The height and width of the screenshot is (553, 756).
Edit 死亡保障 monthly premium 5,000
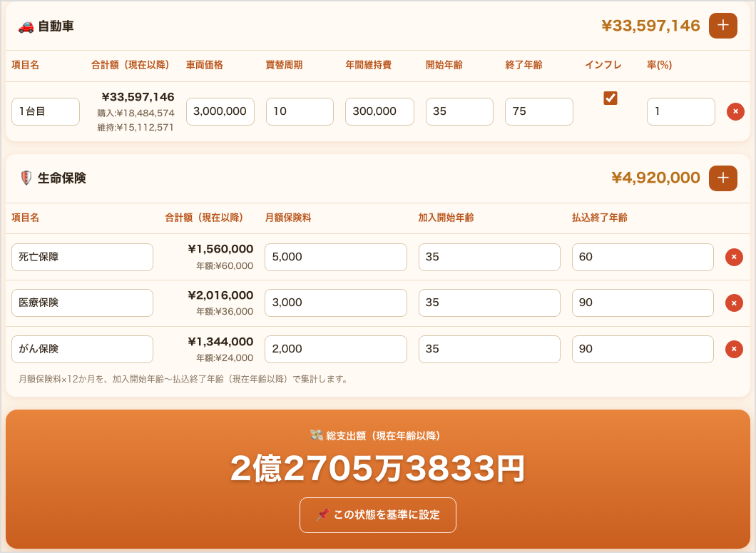click(336, 257)
